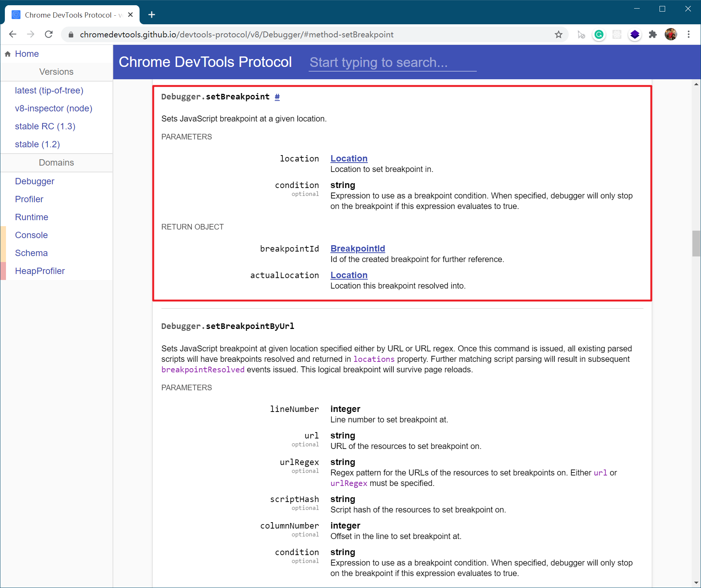
Task: Open the Schema domain
Action: [x=31, y=253]
